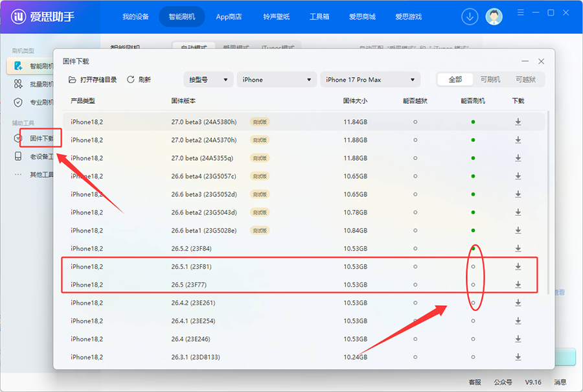Viewport: 583px width, 392px height.
Task: Click the refresh icon beside 刷新
Action: pyautogui.click(x=130, y=80)
